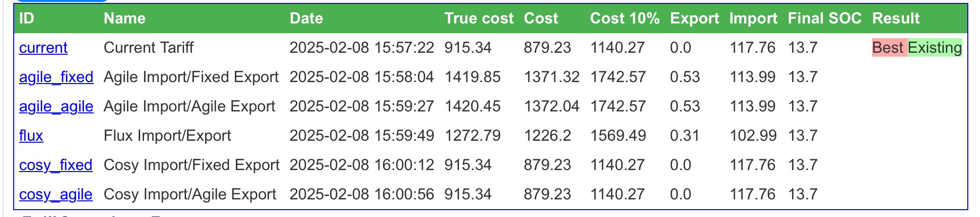Click the green Existing result badge

pos(935,47)
